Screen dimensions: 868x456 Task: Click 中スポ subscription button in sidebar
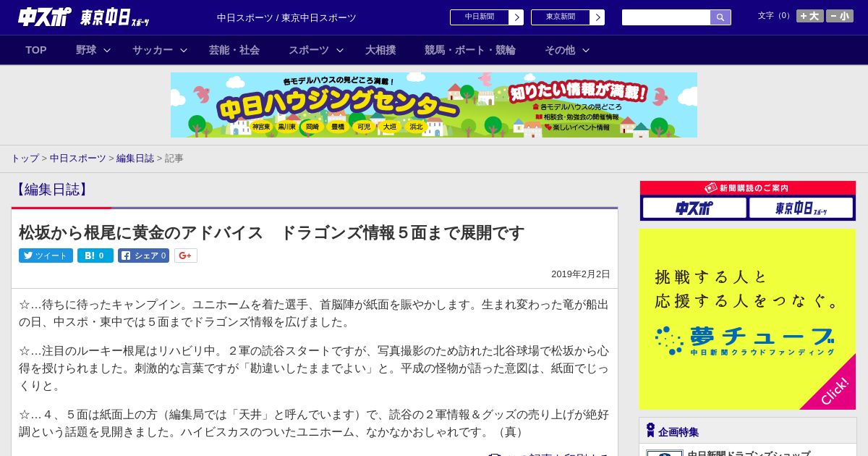click(694, 208)
